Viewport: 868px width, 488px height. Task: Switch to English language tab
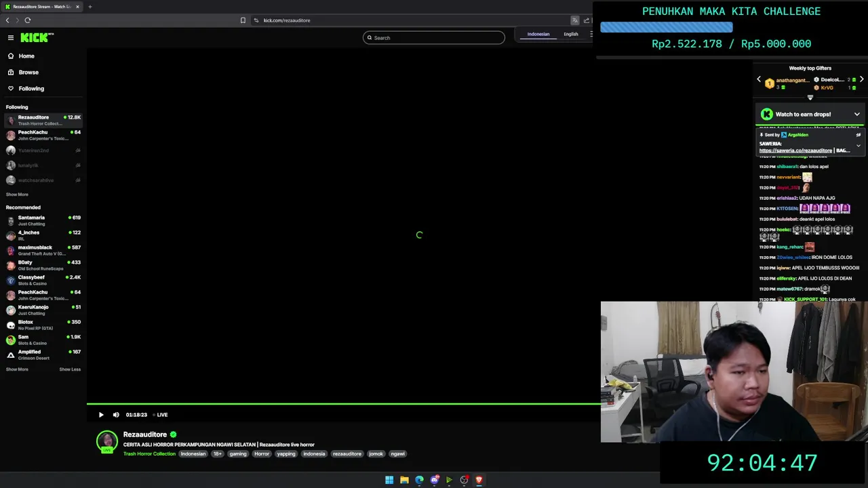[571, 34]
